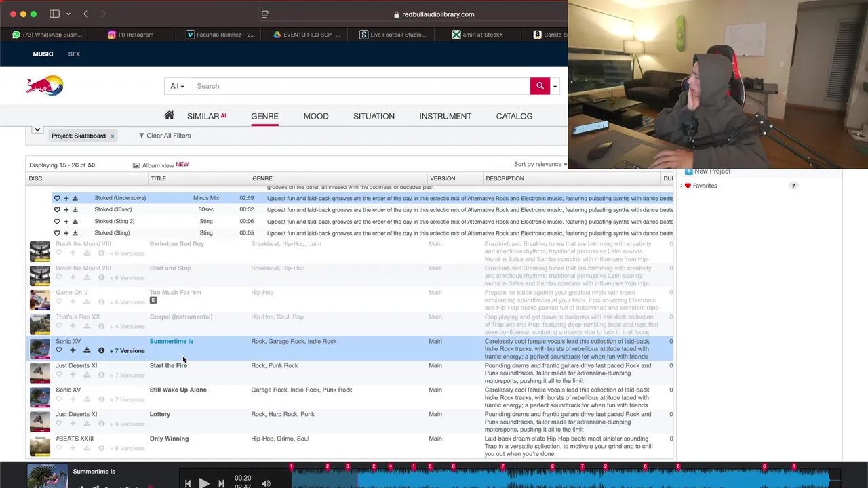Switch to the MUSIC tab
The width and height of the screenshot is (868, 488).
coord(43,54)
